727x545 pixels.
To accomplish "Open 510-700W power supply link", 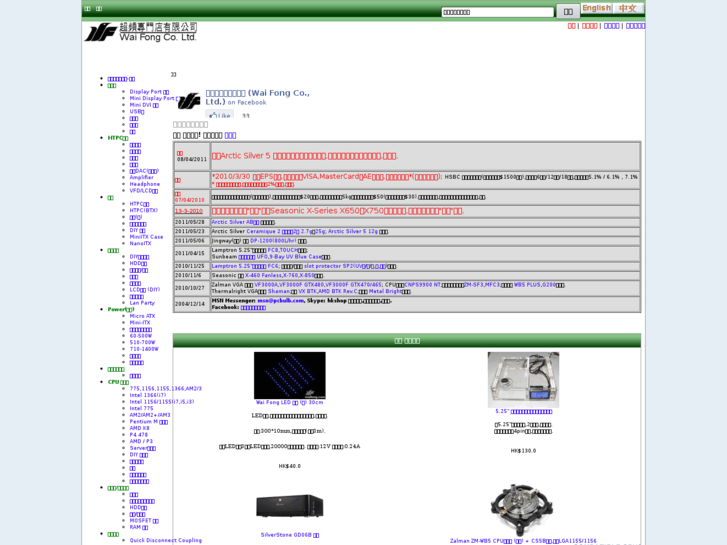I will tap(142, 342).
